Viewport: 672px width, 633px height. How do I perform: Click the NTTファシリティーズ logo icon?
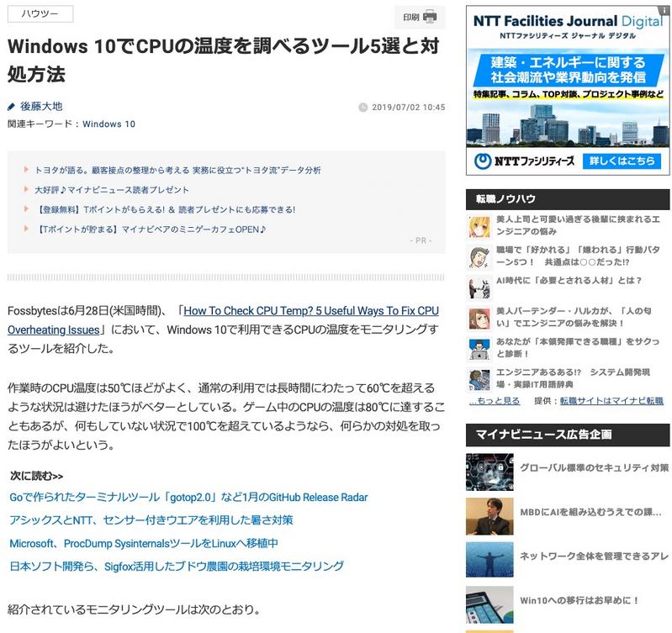(x=483, y=161)
